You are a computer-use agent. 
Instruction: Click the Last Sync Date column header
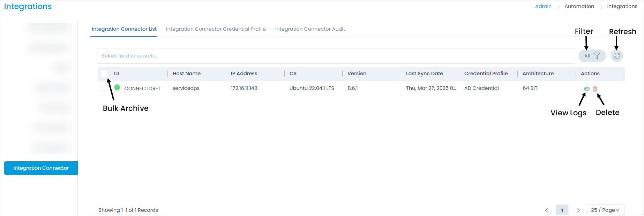click(x=424, y=74)
